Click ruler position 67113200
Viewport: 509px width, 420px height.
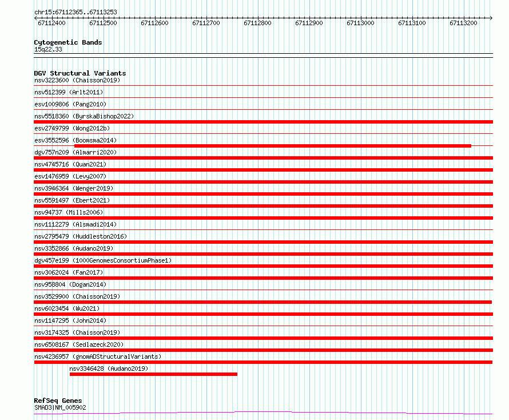(464, 23)
